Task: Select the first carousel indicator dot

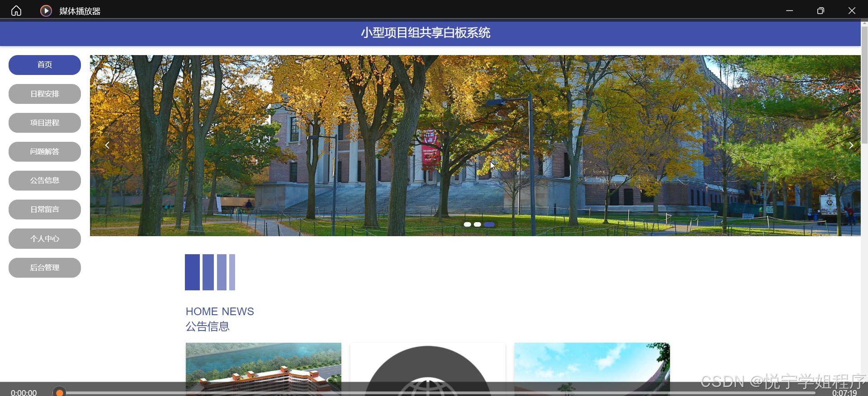Action: tap(467, 224)
